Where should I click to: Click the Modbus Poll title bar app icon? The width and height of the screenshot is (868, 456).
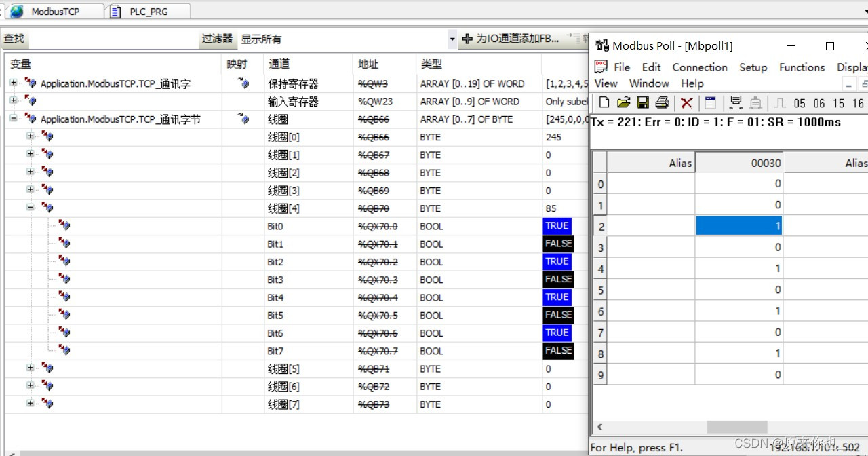[602, 45]
